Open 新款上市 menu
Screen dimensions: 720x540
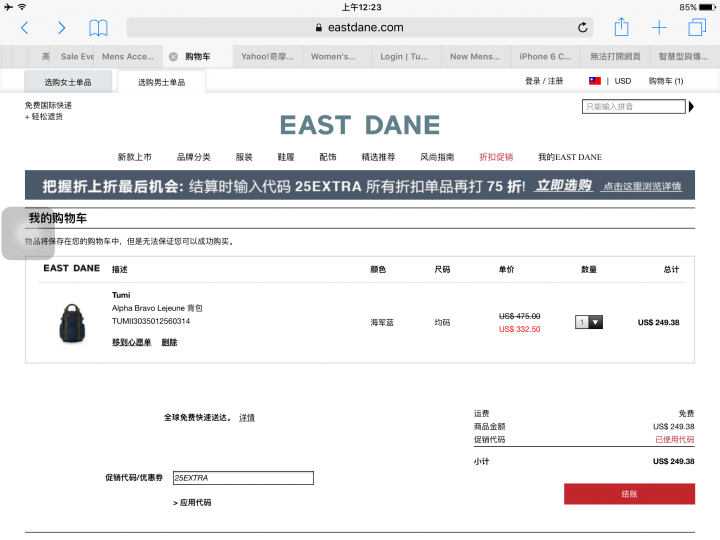[x=135, y=157]
